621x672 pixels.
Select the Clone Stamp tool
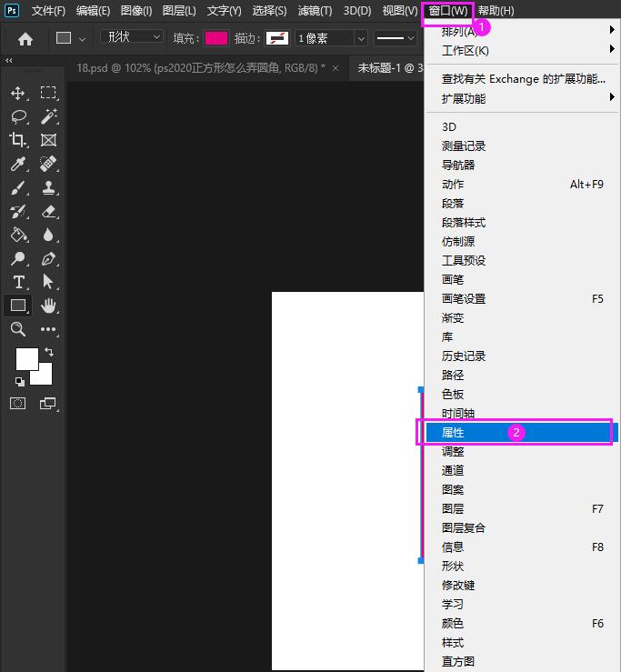pyautogui.click(x=48, y=187)
